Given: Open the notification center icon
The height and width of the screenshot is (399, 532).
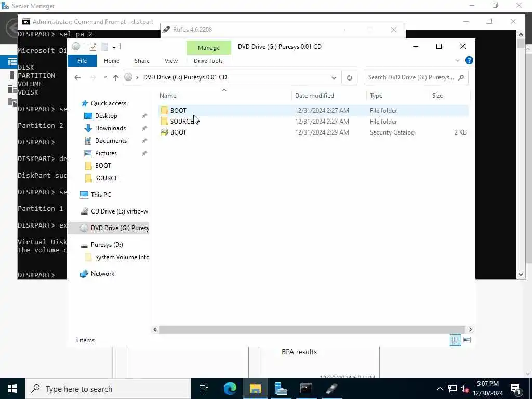Looking at the screenshot, I should click(x=515, y=389).
